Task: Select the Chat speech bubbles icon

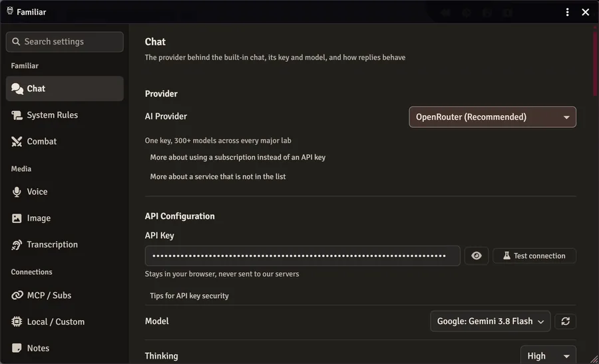Action: click(17, 89)
